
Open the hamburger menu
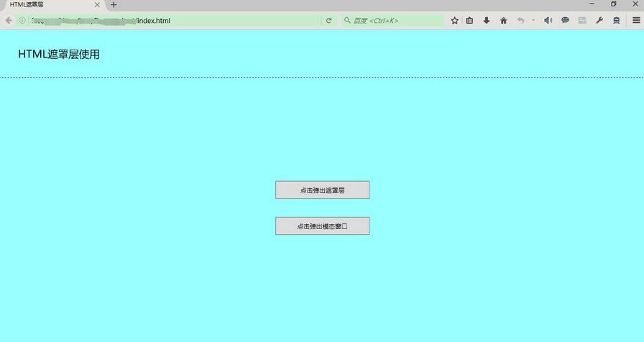[x=636, y=21]
